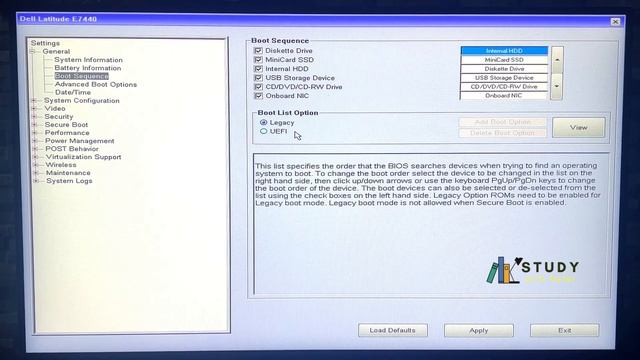This screenshot has height=360, width=640.
Task: Expand the Security tree node
Action: tap(35, 117)
